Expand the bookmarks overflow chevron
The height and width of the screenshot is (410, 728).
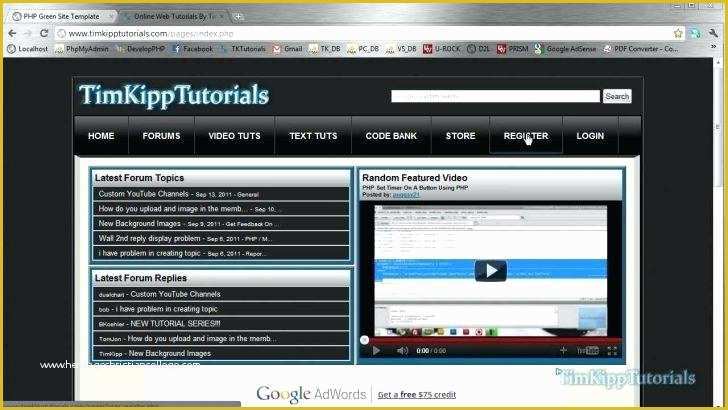714,47
